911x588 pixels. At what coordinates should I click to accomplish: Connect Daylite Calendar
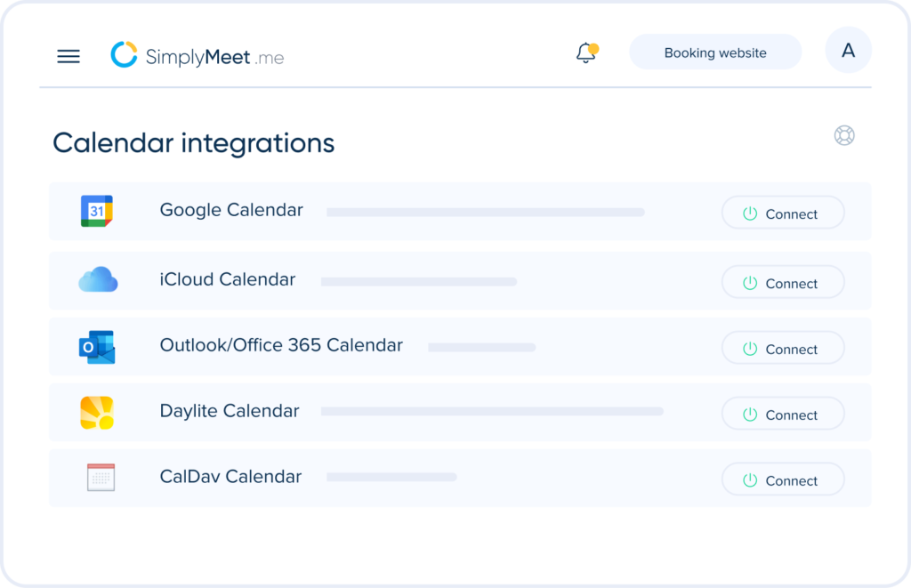[783, 414]
